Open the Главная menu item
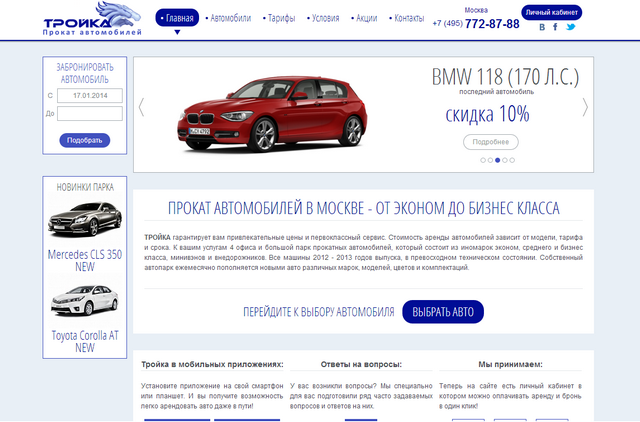 click(177, 18)
